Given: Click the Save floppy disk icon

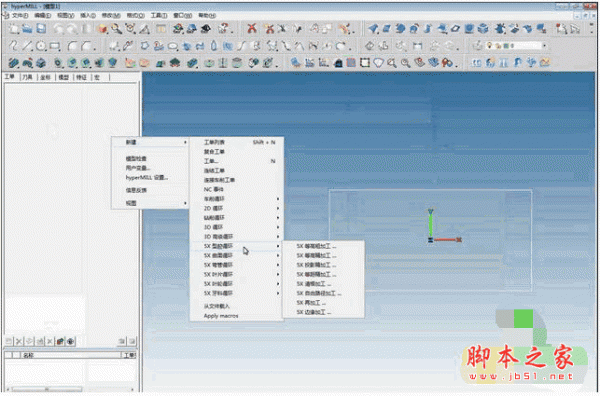Looking at the screenshot, I should (x=41, y=28).
